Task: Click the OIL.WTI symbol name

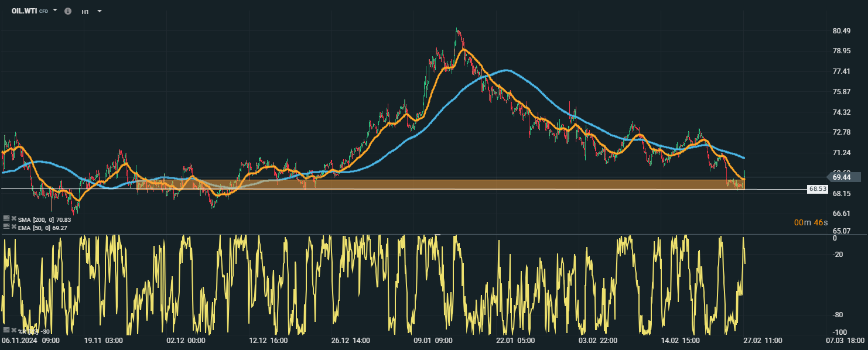Action: coord(25,11)
